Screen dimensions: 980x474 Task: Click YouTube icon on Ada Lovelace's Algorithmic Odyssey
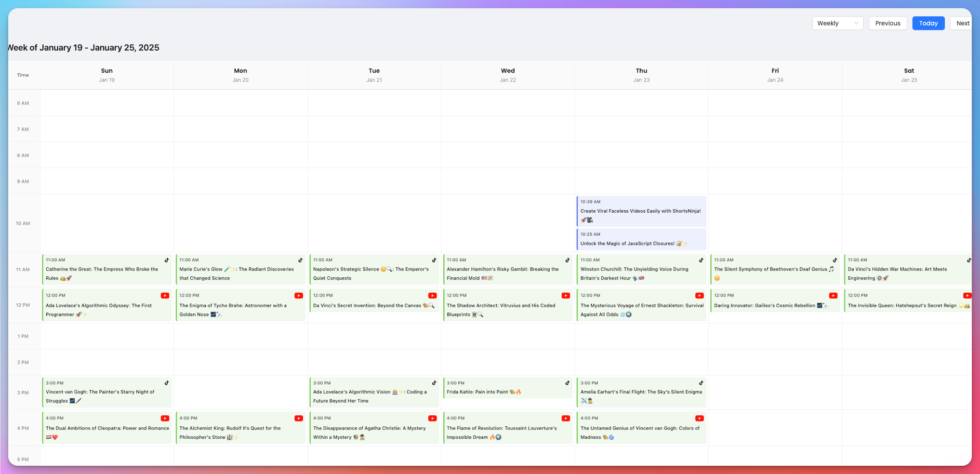(x=165, y=296)
